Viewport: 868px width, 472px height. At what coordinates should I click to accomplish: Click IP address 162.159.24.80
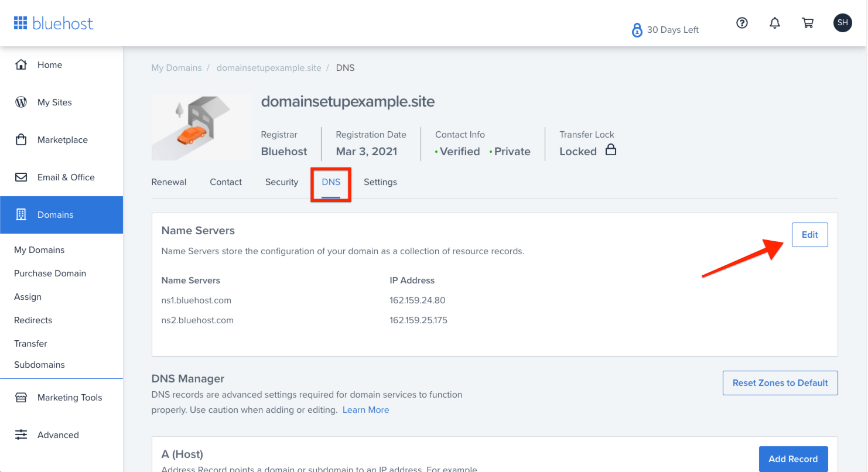click(x=418, y=300)
